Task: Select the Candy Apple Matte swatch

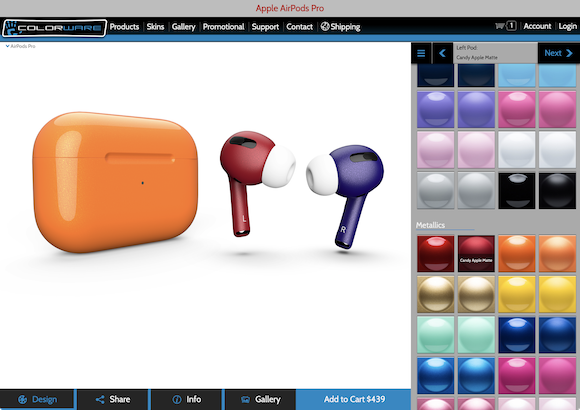Action: pos(476,253)
